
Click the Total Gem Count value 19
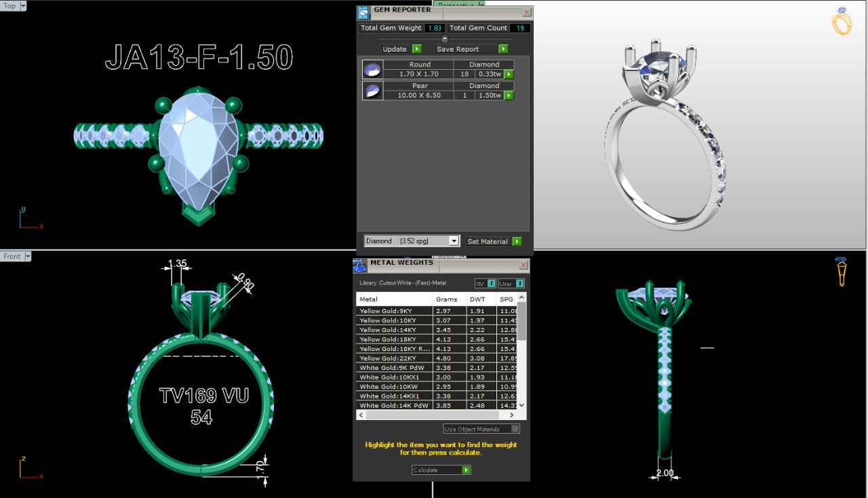click(x=520, y=28)
